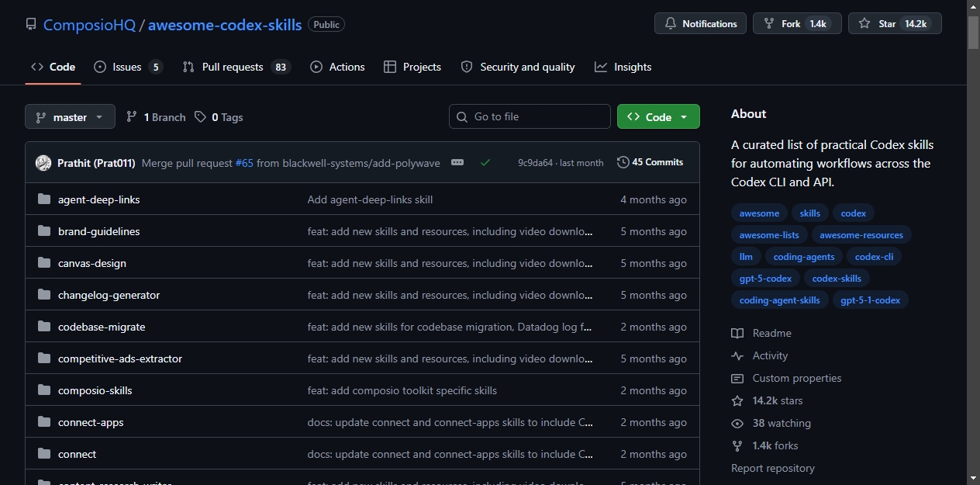Screen dimensions: 980x485
Task: Expand the master branch dropdown
Action: tap(70, 116)
